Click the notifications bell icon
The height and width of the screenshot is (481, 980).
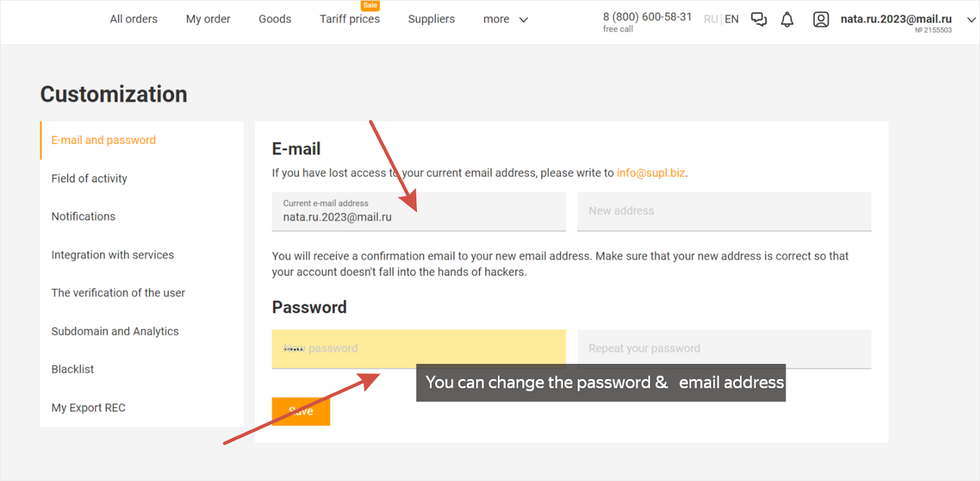787,20
